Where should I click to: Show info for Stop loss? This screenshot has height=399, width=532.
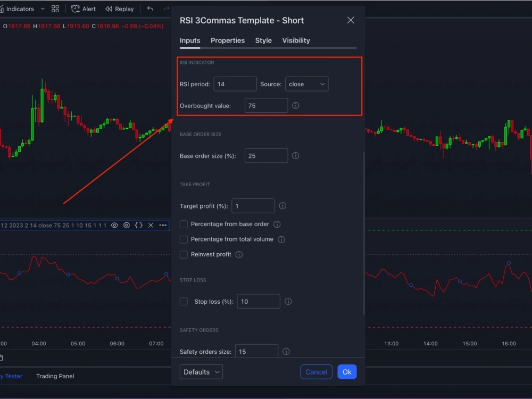tap(288, 301)
